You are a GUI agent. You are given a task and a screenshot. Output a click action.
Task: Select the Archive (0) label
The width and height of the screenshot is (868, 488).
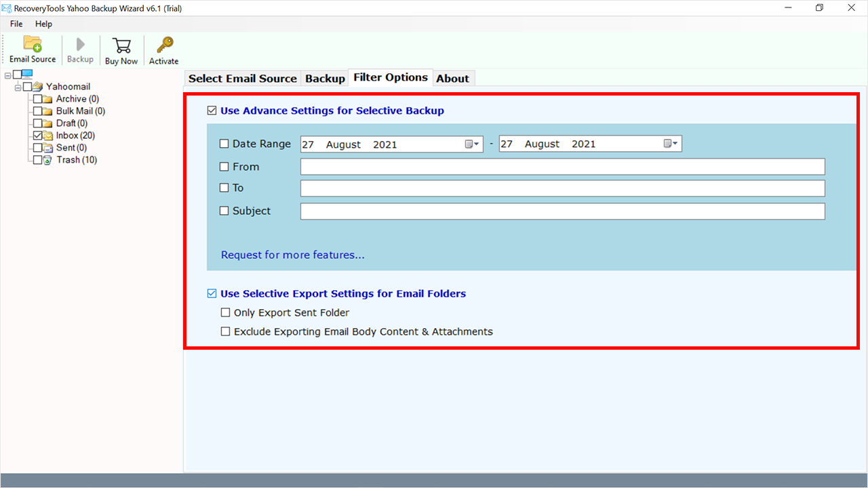pos(77,99)
